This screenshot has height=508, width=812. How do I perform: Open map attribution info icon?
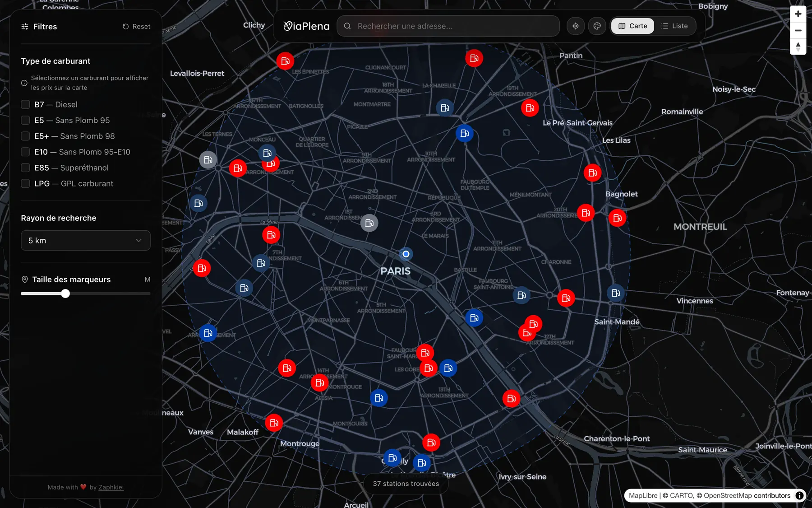799,495
